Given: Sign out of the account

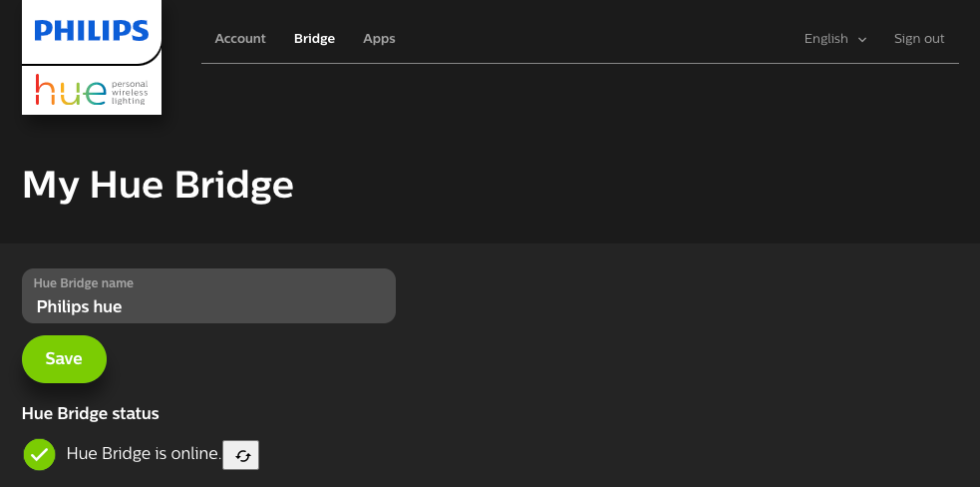Looking at the screenshot, I should [x=919, y=39].
